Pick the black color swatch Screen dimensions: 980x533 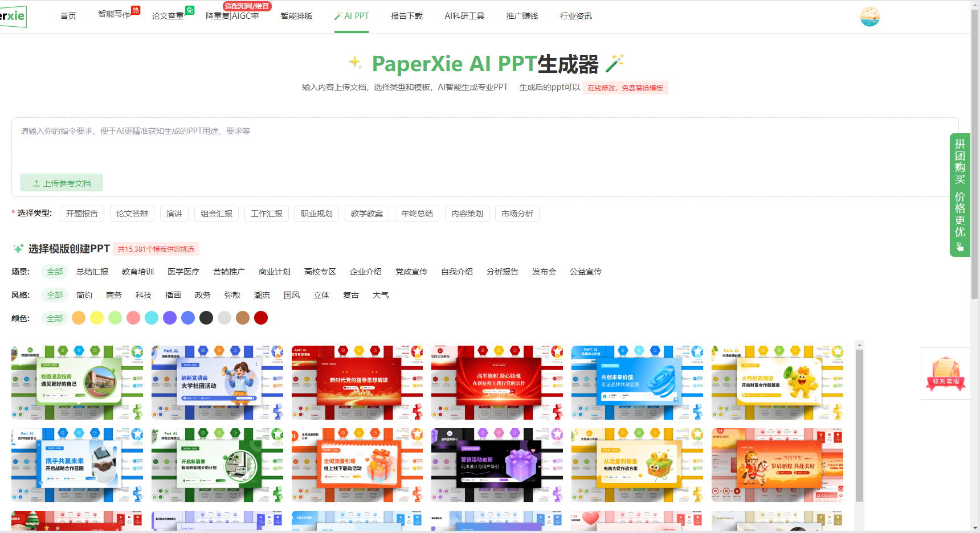[206, 318]
